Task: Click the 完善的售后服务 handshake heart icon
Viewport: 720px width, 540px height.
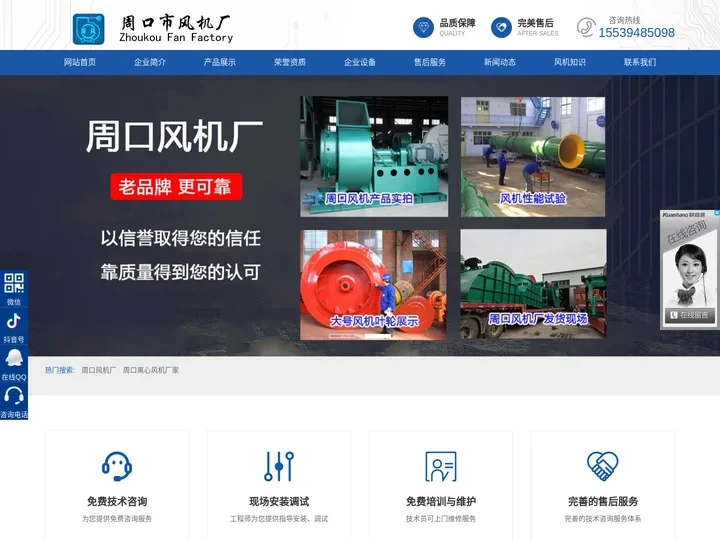Action: click(602, 466)
